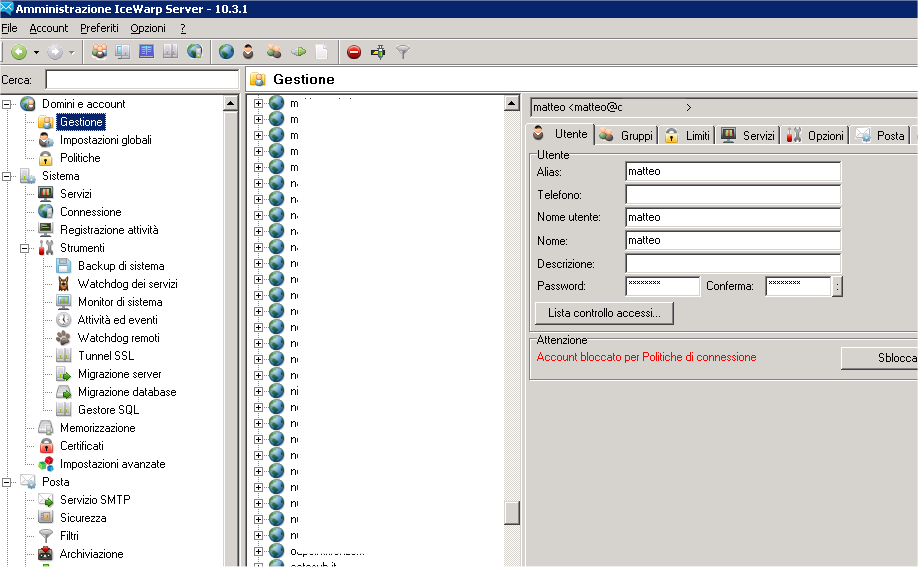Open Watchdog dei servizi tool
Screen dimensions: 918x567
click(128, 284)
